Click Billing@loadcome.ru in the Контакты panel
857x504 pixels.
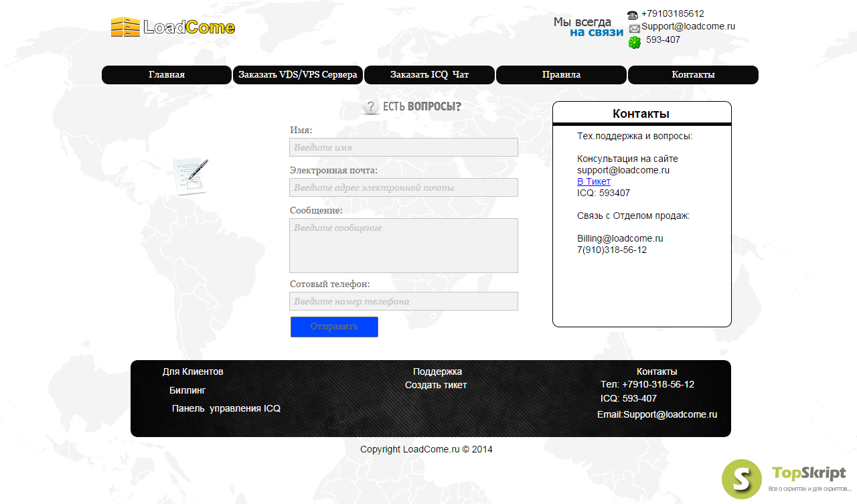click(x=620, y=238)
